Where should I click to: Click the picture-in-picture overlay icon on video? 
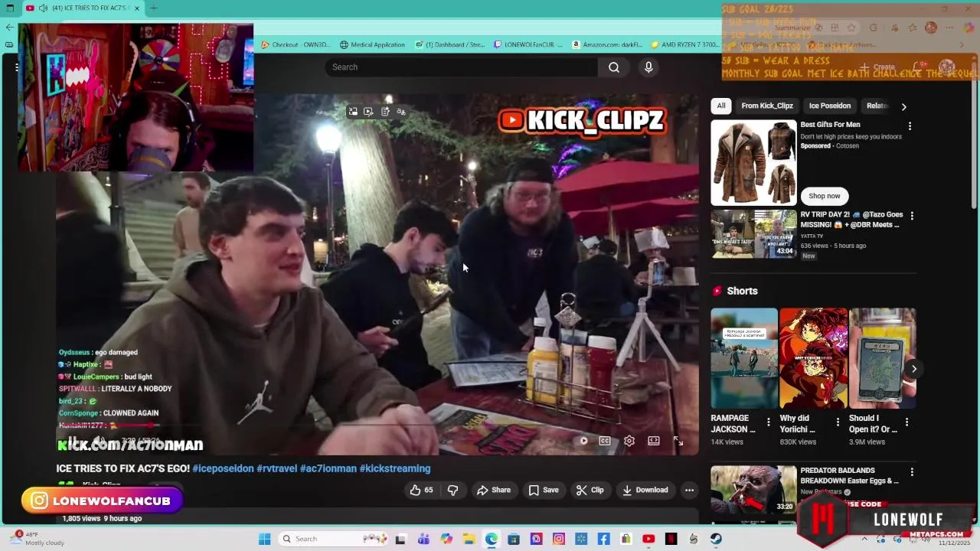353,112
